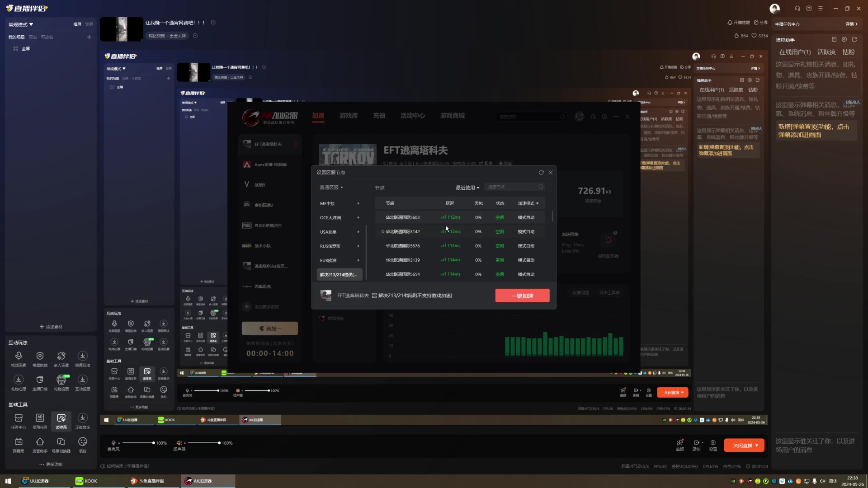Open 详情 of 主播任务中心 in main window
This screenshot has width=868, height=488.
851,24
